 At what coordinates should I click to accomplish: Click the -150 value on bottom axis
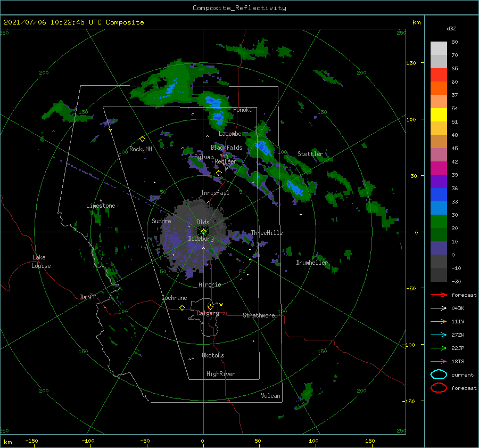point(31,441)
